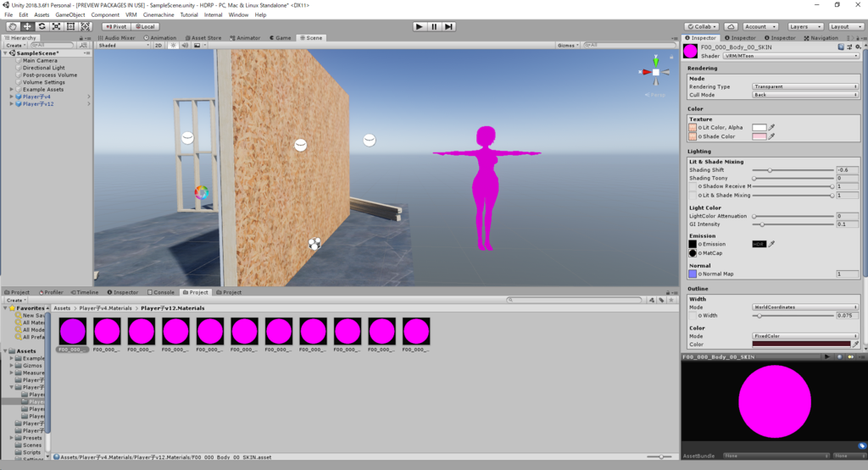Open the VRM menu
Image resolution: width=868 pixels, height=470 pixels.
tap(131, 15)
